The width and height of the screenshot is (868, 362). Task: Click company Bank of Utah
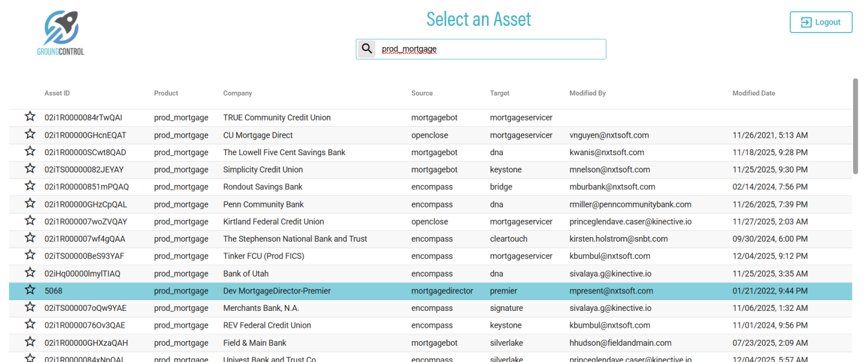point(246,273)
